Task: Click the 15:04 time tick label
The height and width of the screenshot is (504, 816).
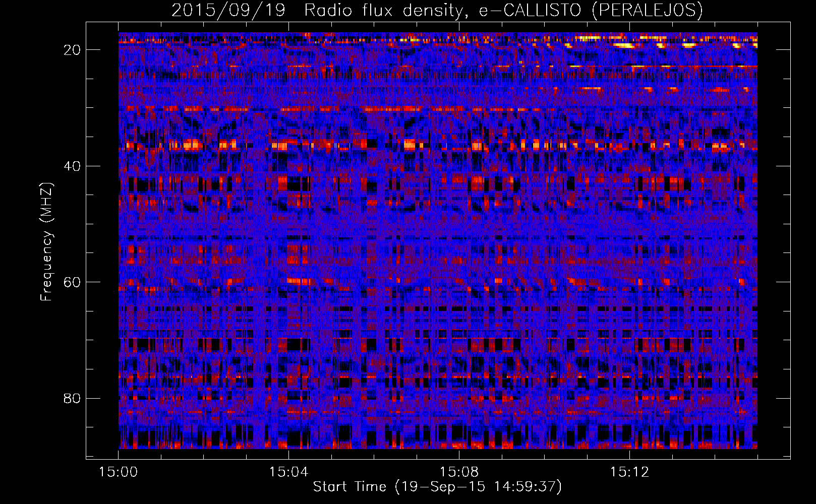Action: click(x=288, y=472)
